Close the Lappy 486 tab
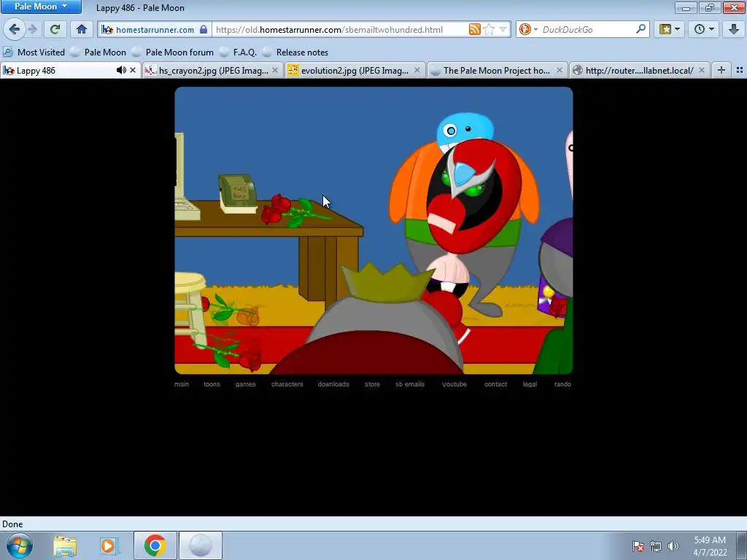Viewport: 747px width, 560px height. click(x=133, y=71)
